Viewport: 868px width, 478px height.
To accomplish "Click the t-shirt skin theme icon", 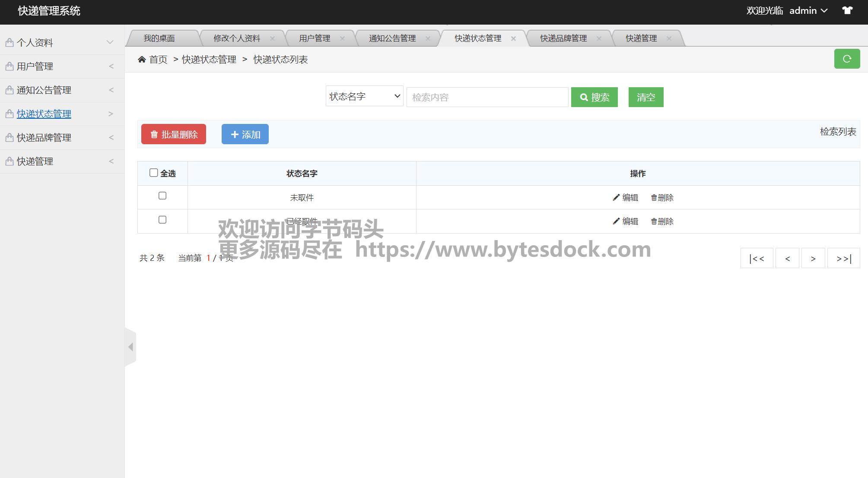I will pyautogui.click(x=847, y=10).
